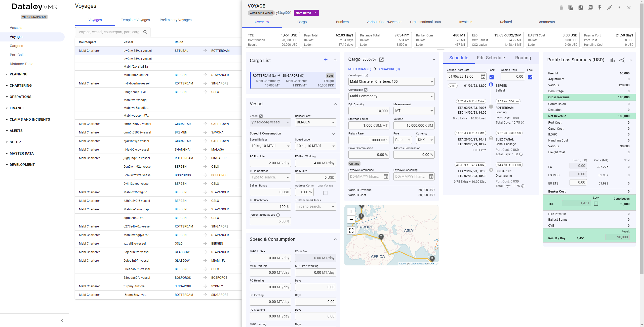Click the voyage search input field
This screenshot has width=644, height=327.
(x=110, y=32)
